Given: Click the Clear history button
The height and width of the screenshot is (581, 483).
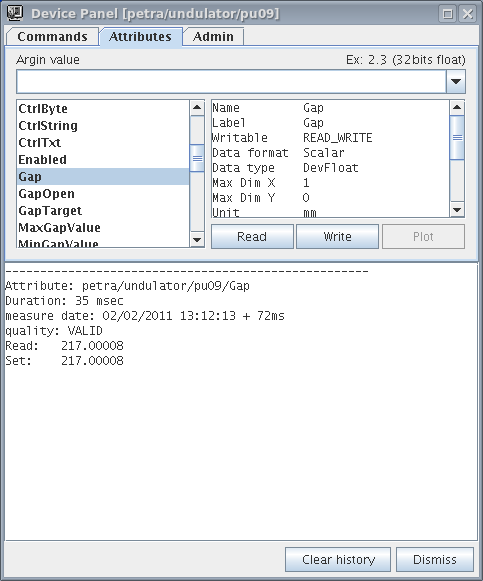Looking at the screenshot, I should (338, 560).
